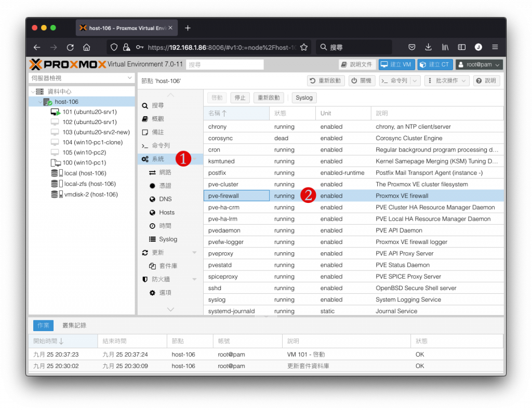
Task: Click the browser back arrow
Action: (x=37, y=47)
